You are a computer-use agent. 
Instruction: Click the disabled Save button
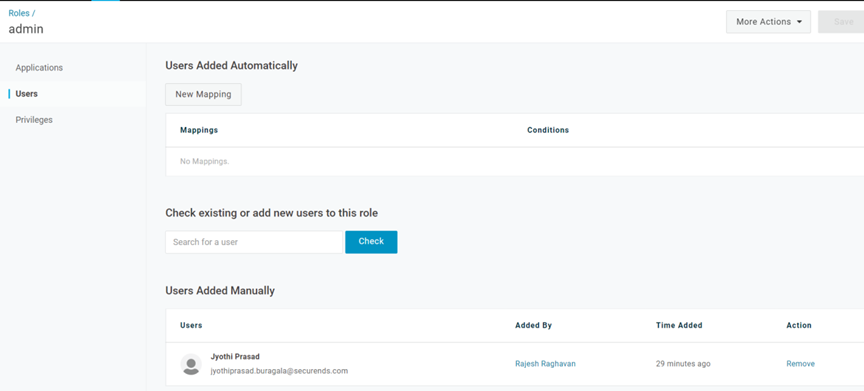pos(842,22)
